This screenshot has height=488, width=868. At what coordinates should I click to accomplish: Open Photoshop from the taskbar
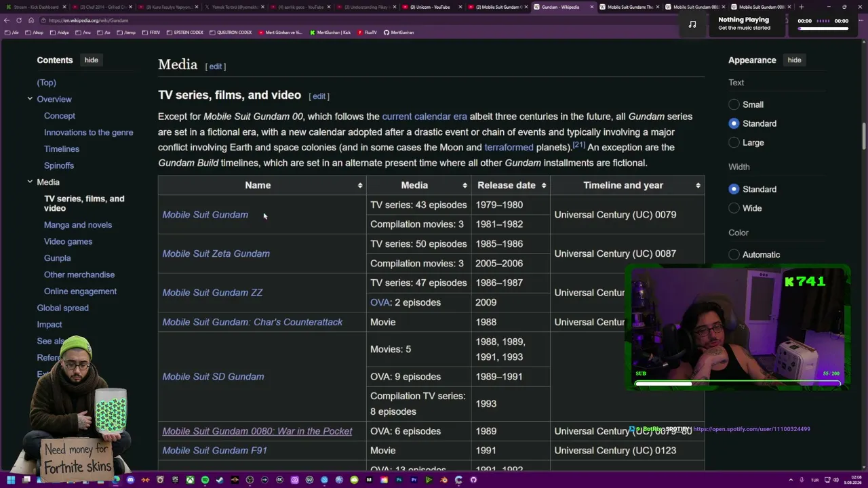click(x=399, y=480)
